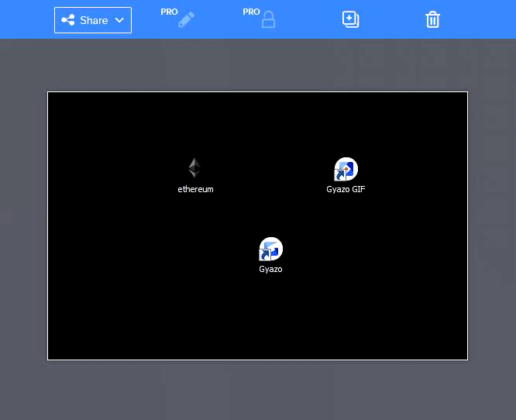Screen dimensions: 516x420
Task: Open the Share dropdown button
Action: coord(93,20)
